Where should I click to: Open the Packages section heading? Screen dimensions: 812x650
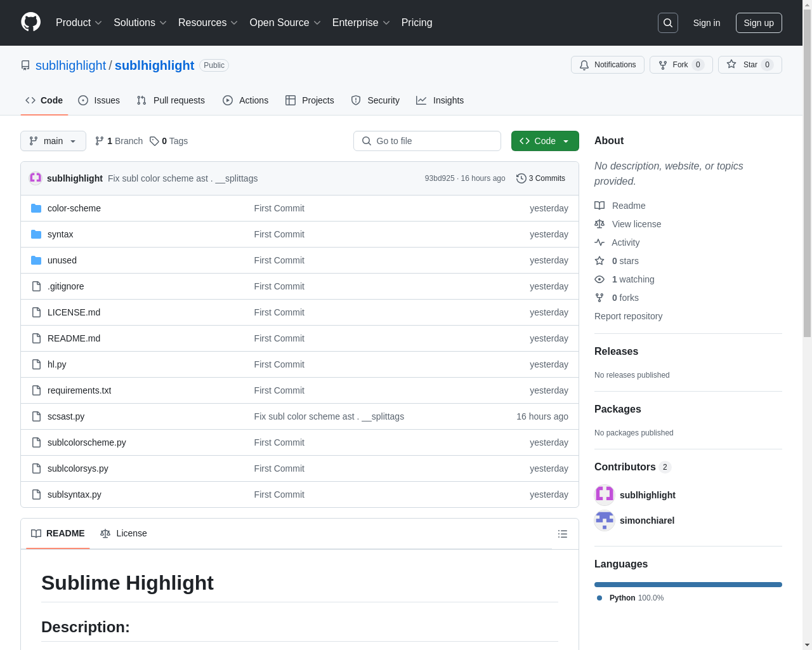[x=618, y=409]
